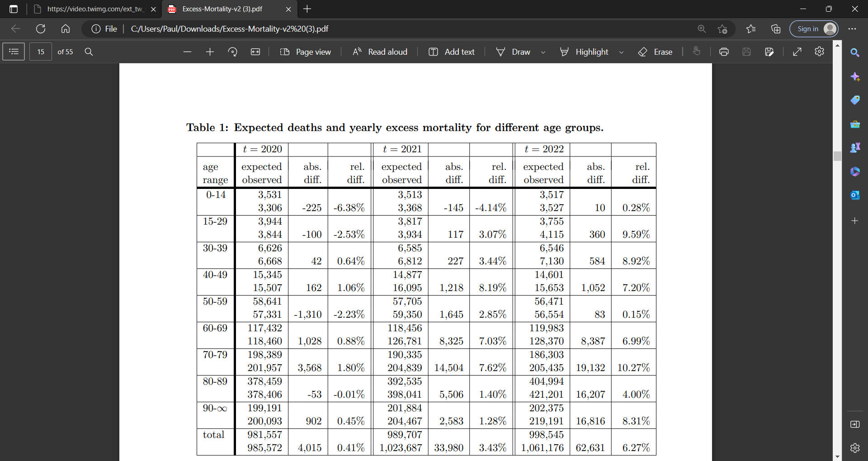Open the Copilot sparkle icon in sidebar

coord(855,77)
